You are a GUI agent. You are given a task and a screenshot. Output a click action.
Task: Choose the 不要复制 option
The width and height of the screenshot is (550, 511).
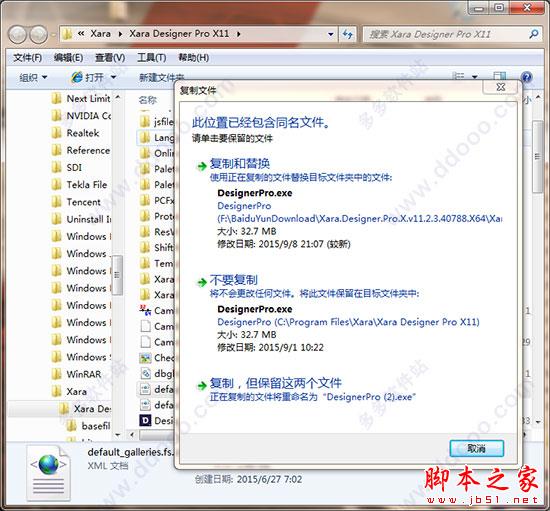(234, 280)
